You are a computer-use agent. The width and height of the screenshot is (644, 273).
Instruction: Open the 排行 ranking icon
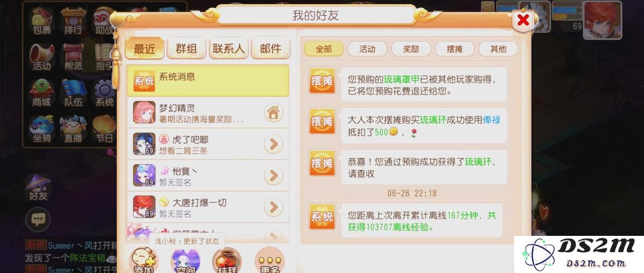73,20
